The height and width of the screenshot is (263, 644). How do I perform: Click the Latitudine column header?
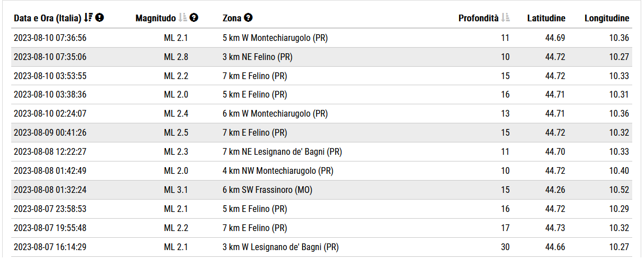click(x=546, y=19)
